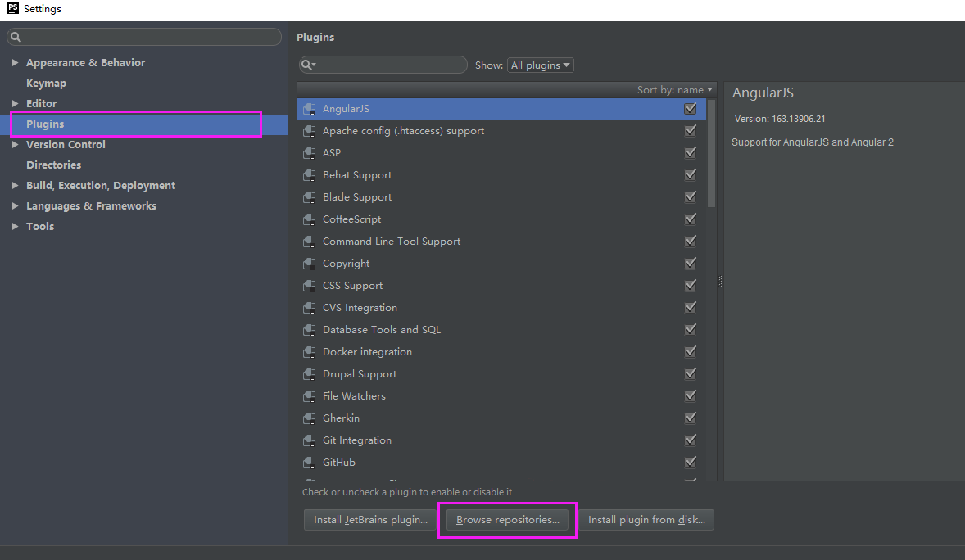Click the plugin list vertical scrollbar
This screenshot has height=560, width=965.
point(711,154)
